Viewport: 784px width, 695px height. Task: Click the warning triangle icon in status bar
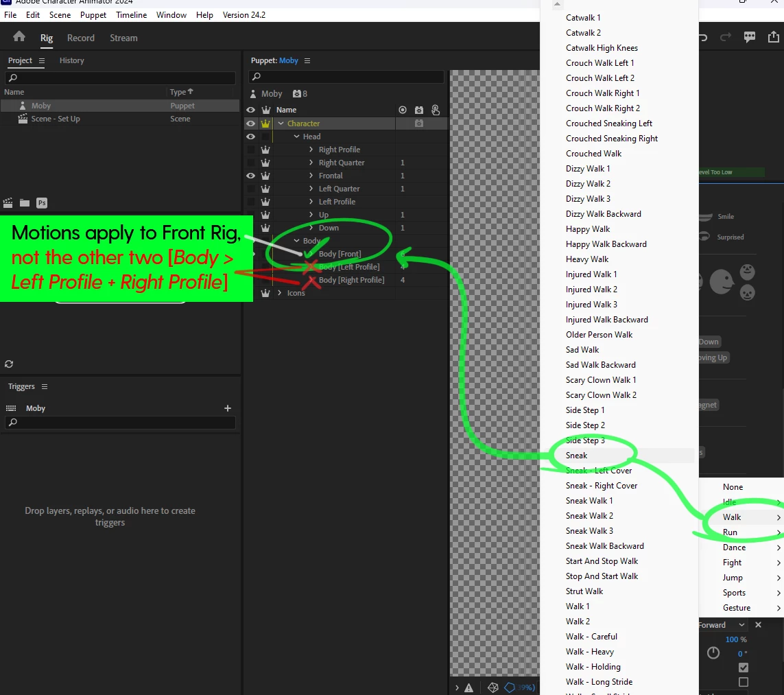(x=469, y=688)
